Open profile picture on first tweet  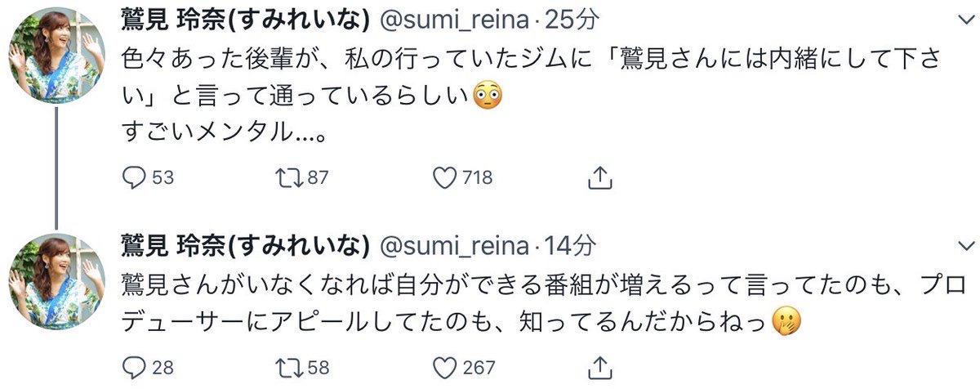pos(55,56)
